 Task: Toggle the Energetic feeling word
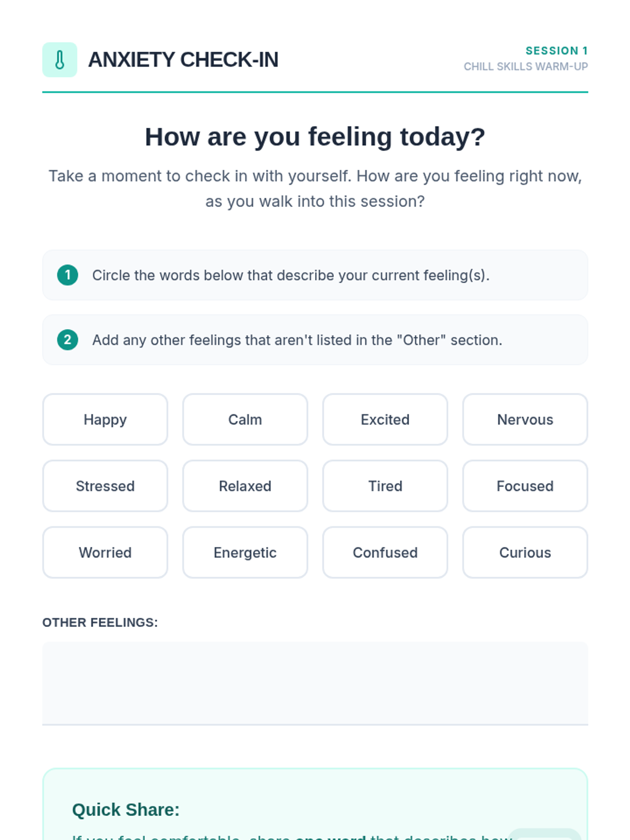click(245, 552)
